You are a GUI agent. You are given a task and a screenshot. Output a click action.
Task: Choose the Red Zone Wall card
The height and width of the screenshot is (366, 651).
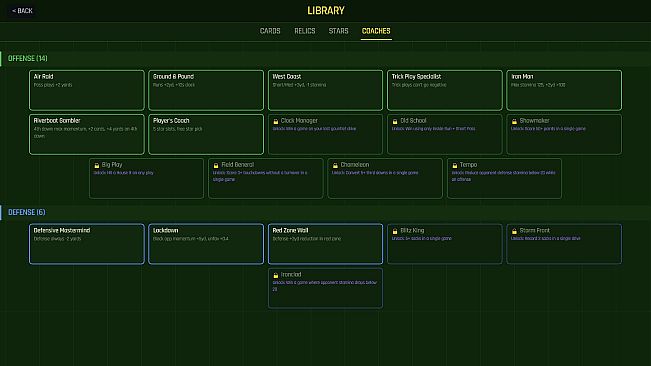pyautogui.click(x=325, y=244)
